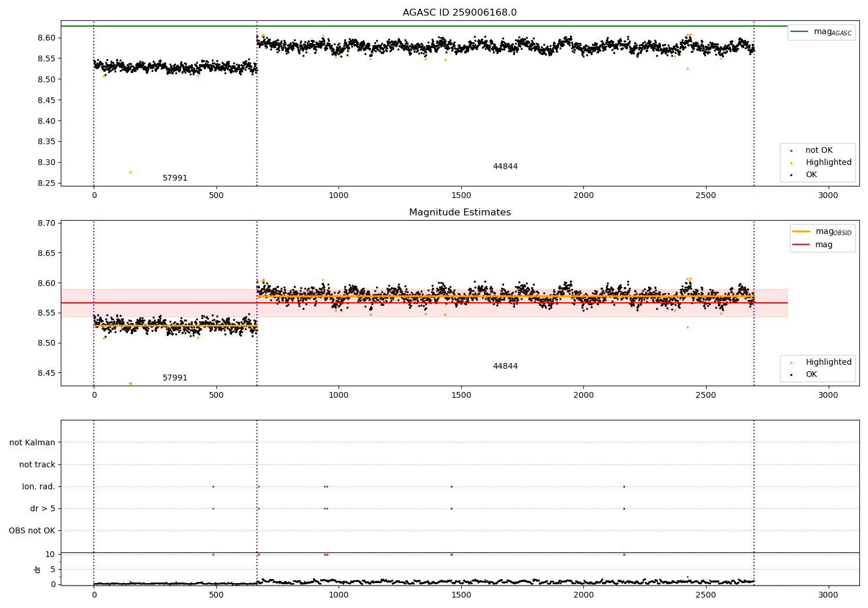Click the title 'AGASC ID 259006168.0'

tap(459, 13)
